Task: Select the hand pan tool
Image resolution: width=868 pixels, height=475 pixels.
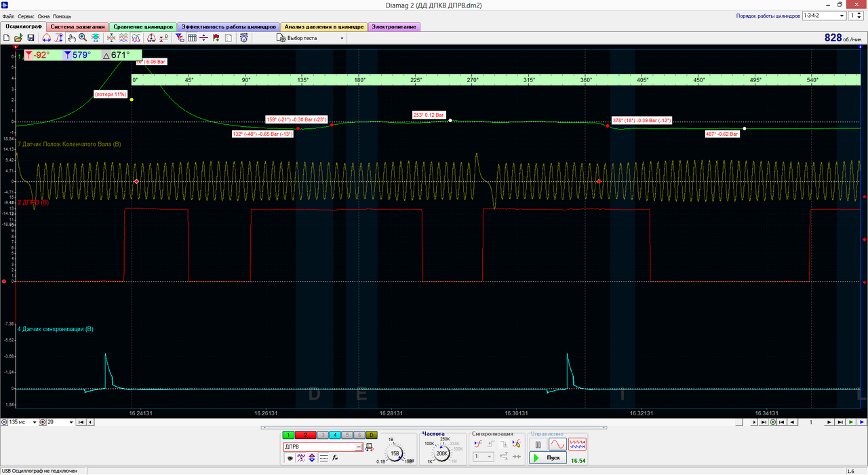Action: coord(72,38)
